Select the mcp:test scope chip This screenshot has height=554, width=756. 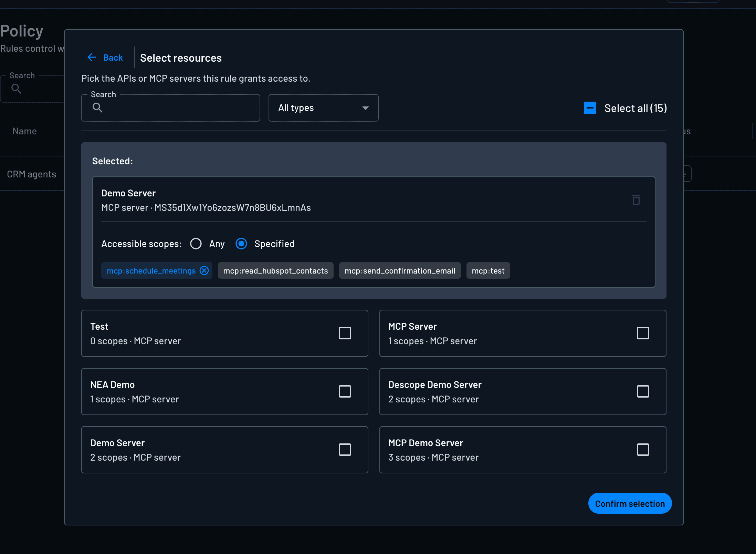tap(488, 271)
